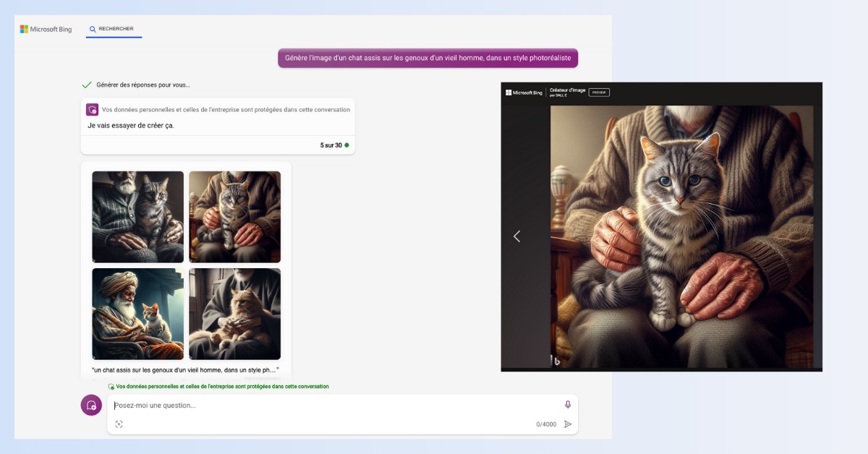Open thumbnail of cat in brown sweater lap
Viewport: 868px width, 454px height.
[234, 217]
